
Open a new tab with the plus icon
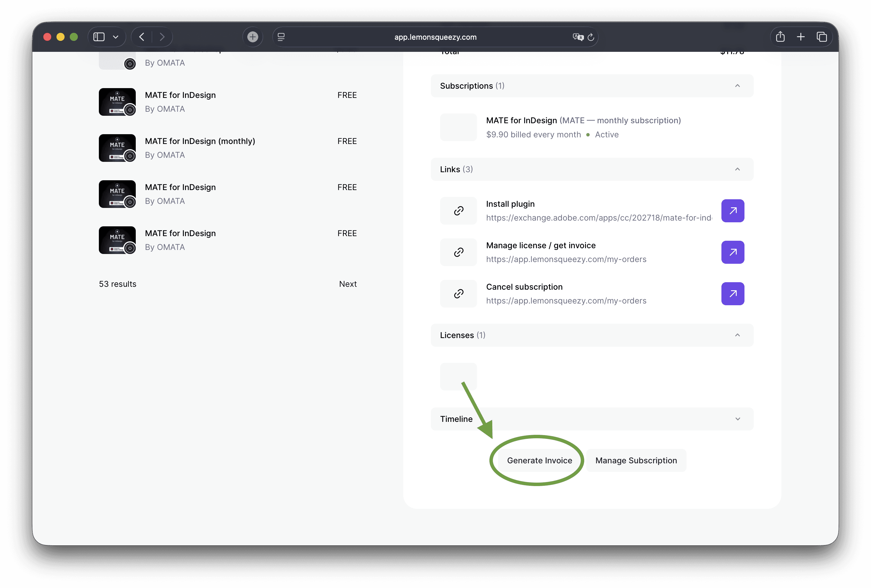(x=801, y=37)
